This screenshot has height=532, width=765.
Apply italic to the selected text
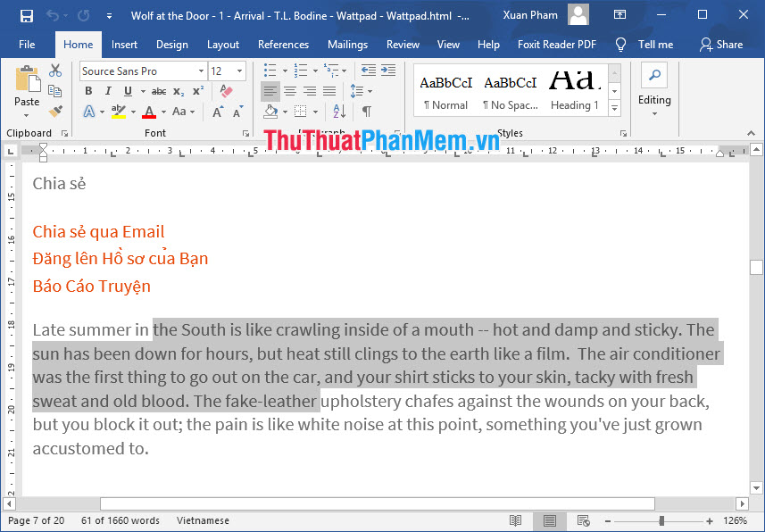pos(108,90)
